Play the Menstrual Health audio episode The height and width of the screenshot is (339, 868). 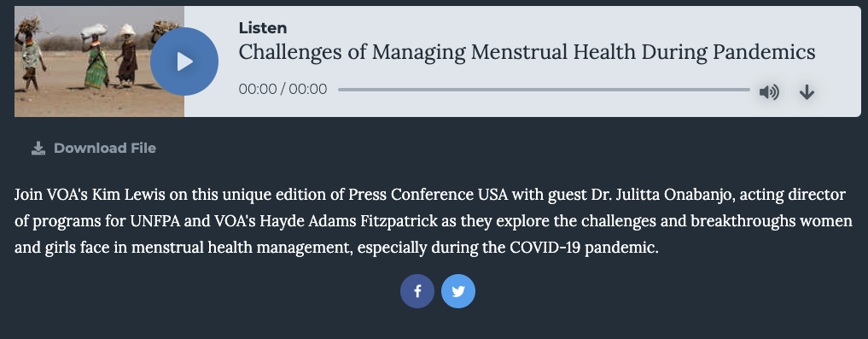tap(184, 61)
